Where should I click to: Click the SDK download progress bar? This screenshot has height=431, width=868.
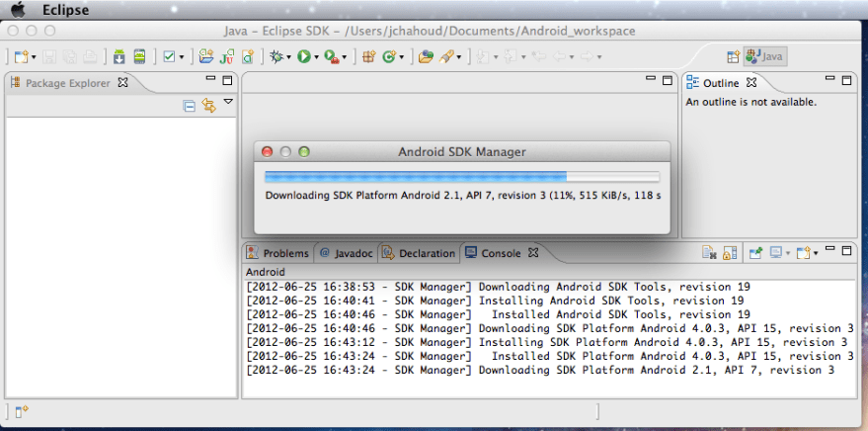click(x=462, y=176)
